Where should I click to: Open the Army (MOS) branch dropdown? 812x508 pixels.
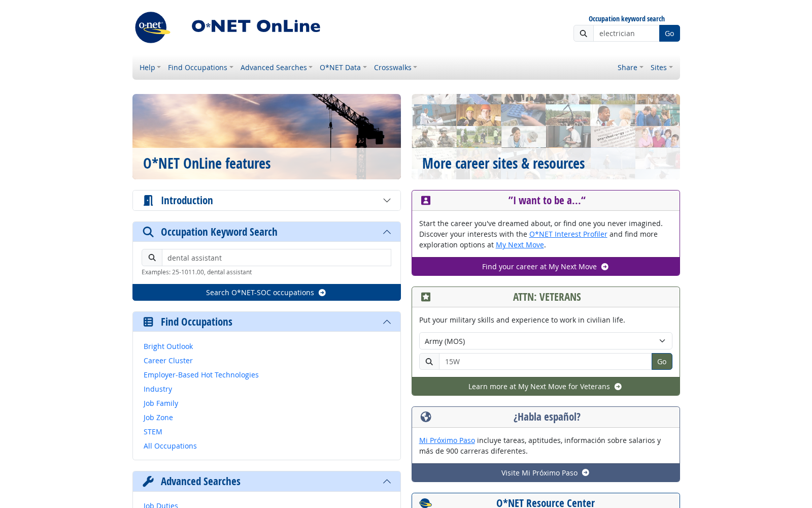[546, 341]
